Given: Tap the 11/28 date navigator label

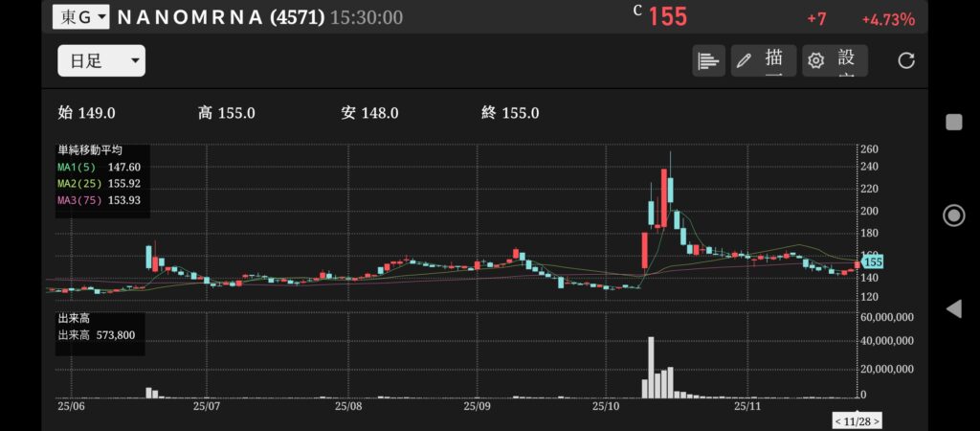Looking at the screenshot, I should coord(857,421).
